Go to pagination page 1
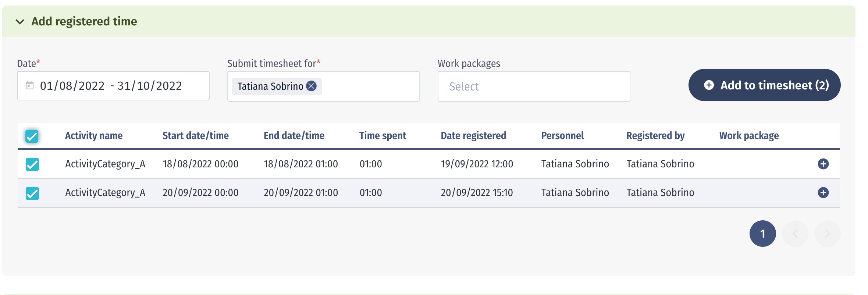This screenshot has height=295, width=868. tap(763, 234)
